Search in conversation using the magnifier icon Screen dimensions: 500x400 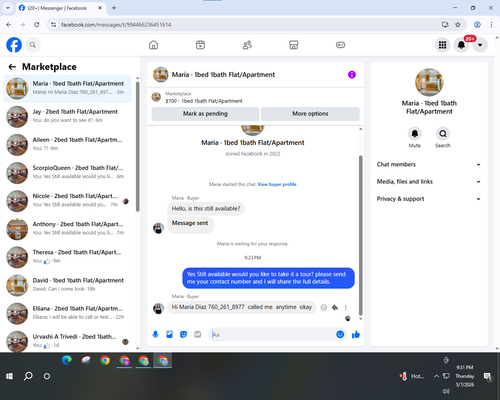coord(443,134)
